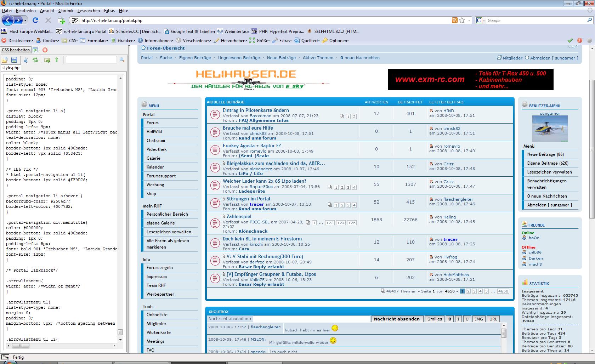
Task: Bookmark this page with the star icon
Action: 462,20
